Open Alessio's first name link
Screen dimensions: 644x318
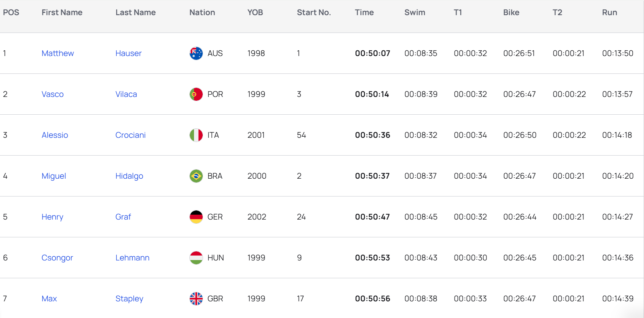55,135
